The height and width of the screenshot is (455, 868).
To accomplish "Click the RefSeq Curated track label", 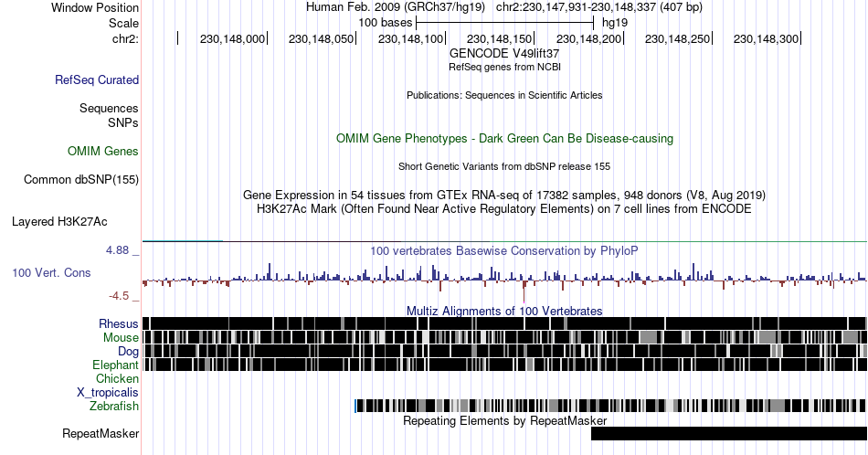I will pos(96,79).
